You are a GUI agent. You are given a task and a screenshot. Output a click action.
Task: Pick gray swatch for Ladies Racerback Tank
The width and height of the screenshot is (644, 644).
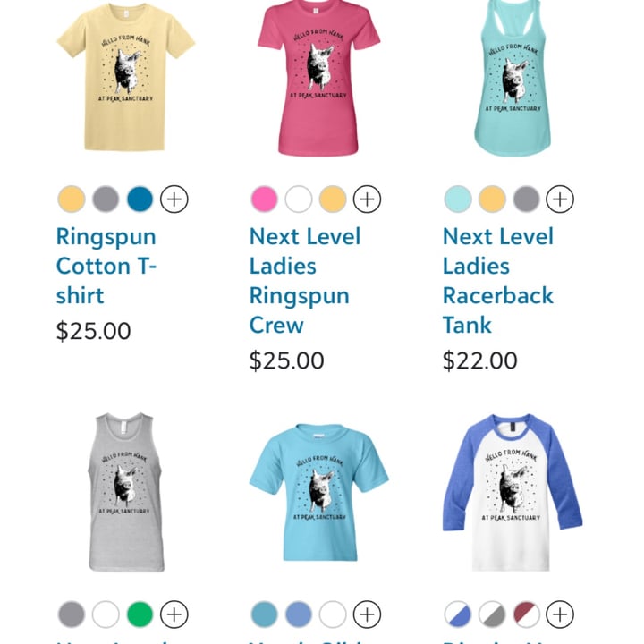[526, 199]
